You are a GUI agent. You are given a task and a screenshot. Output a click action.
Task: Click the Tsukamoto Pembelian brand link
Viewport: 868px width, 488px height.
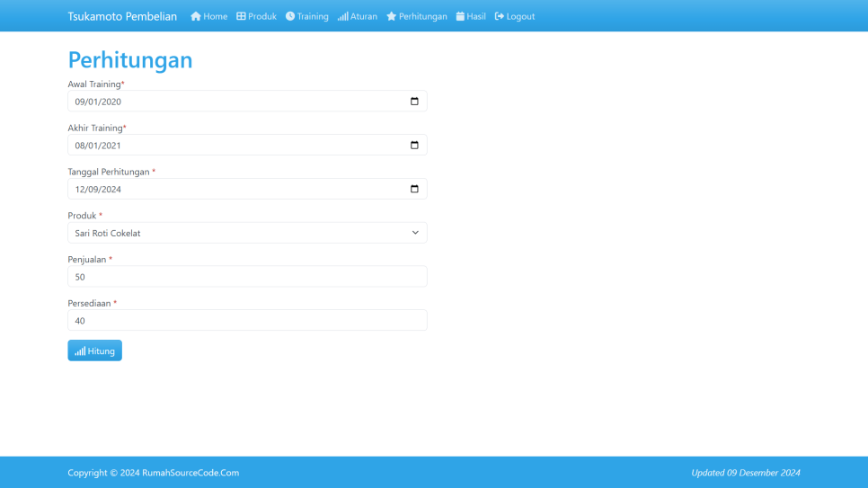(x=122, y=16)
